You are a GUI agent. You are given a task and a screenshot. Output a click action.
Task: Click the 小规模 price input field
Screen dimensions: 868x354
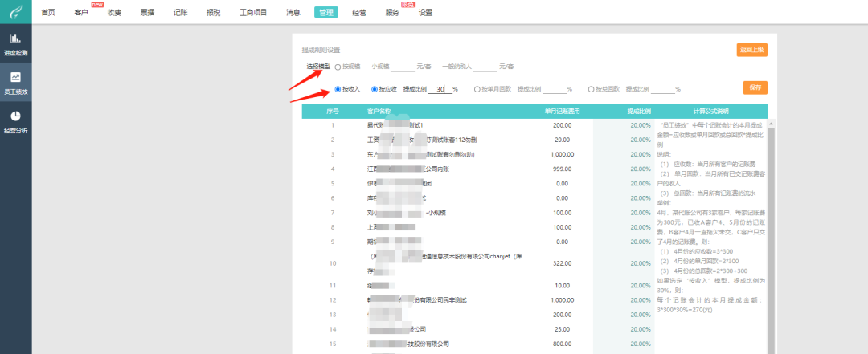(402, 67)
